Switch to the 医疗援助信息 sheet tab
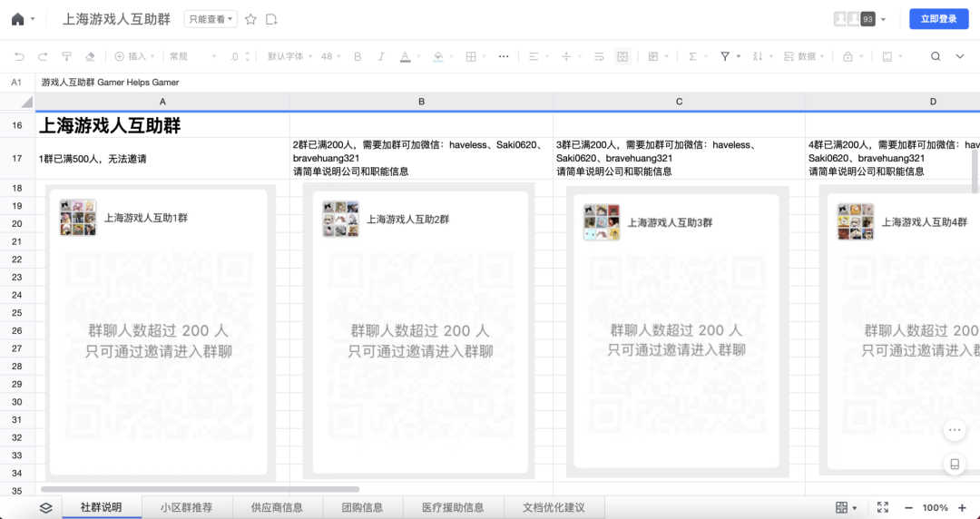 pyautogui.click(x=453, y=508)
